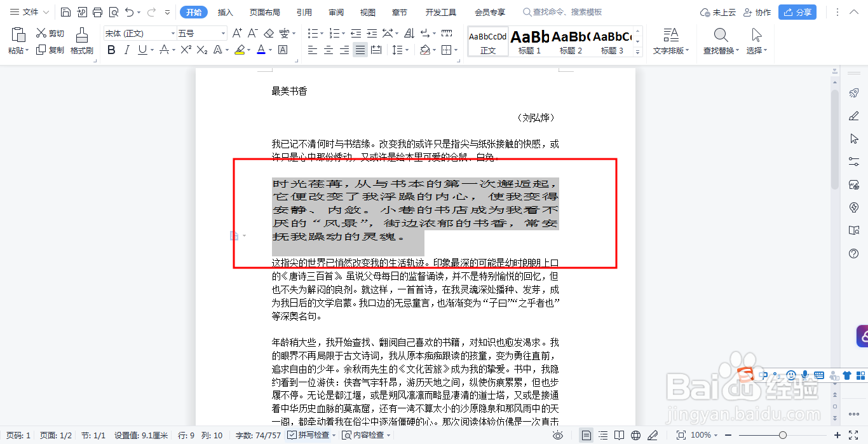The height and width of the screenshot is (444, 868).
Task: Switch to the Review (审阅) tab
Action: point(336,12)
